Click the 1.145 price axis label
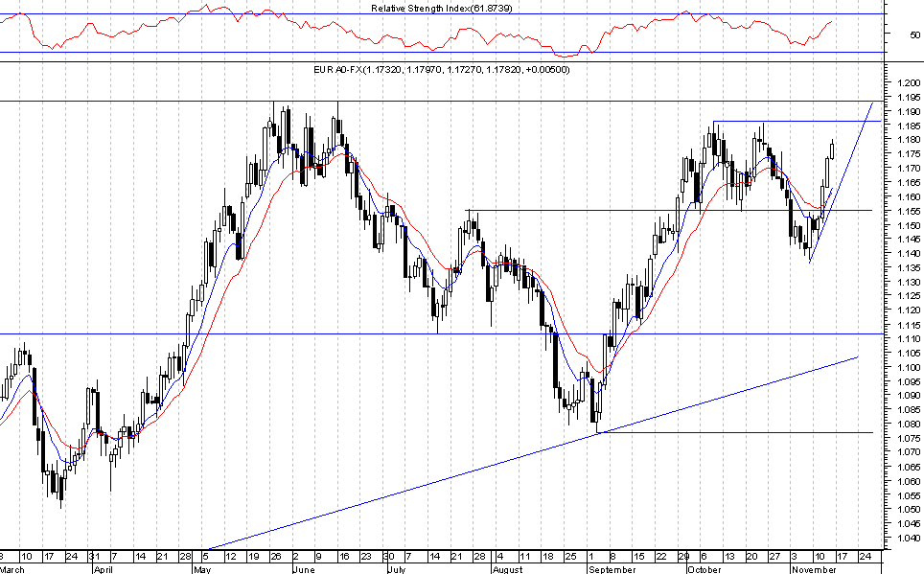Screen dimensions: 924x574 pyautogui.click(x=909, y=240)
